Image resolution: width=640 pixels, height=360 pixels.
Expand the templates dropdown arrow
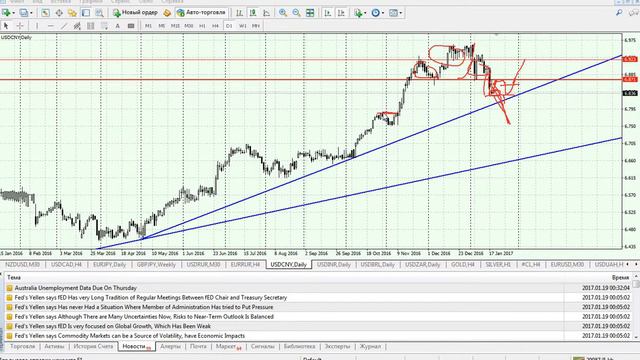pyautogui.click(x=400, y=13)
